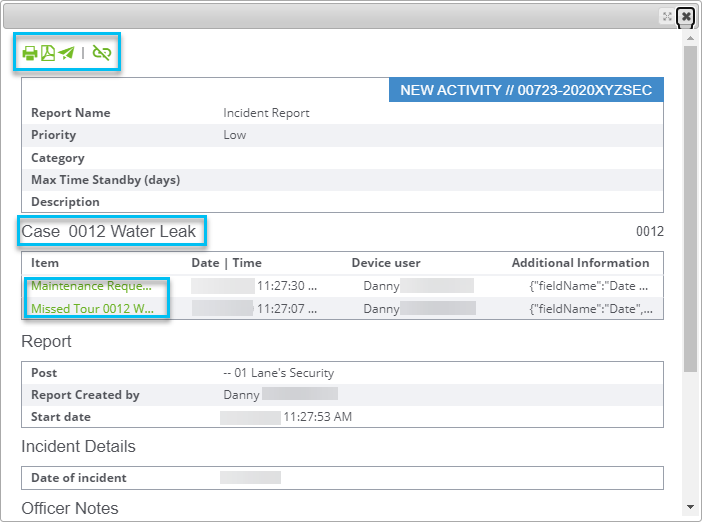Click the Incident Details section heading

point(78,446)
